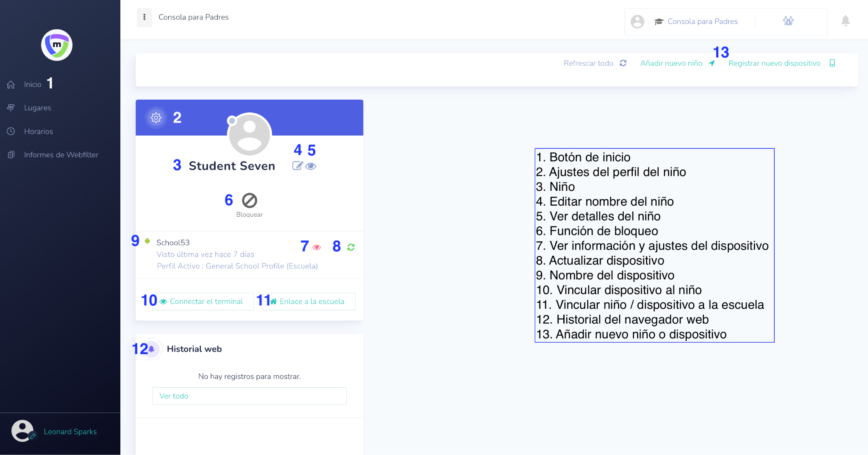Open notifications bell in top bar
Image resolution: width=868 pixels, height=455 pixels.
tap(845, 21)
